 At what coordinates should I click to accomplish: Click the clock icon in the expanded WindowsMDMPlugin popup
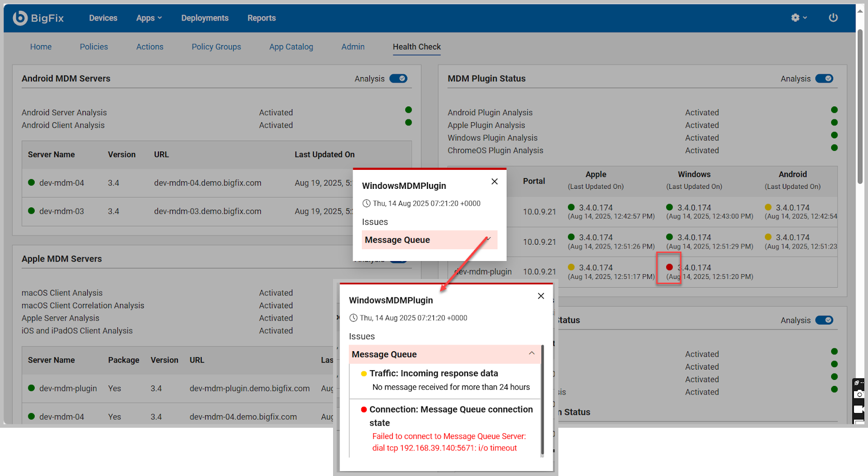tap(353, 318)
